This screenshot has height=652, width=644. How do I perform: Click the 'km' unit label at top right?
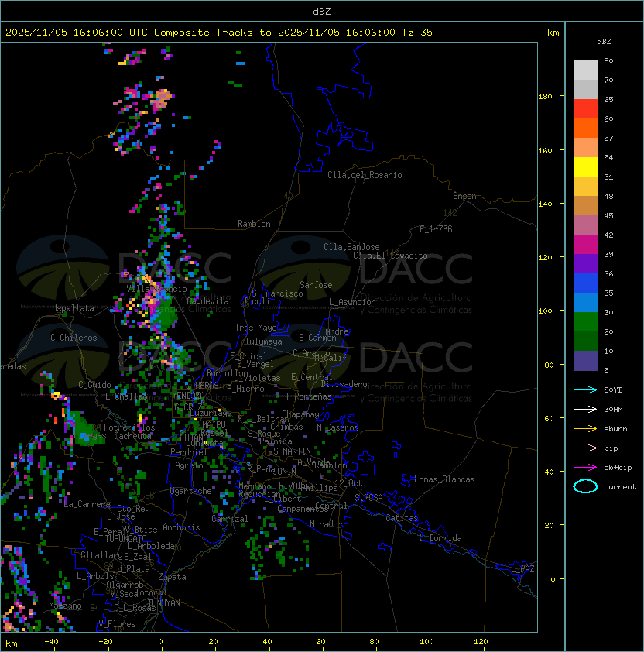pyautogui.click(x=553, y=33)
